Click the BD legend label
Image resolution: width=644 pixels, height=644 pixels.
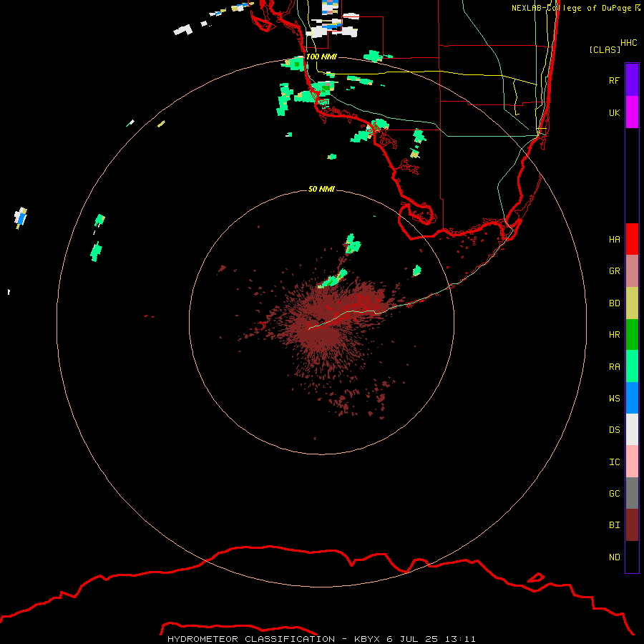[614, 303]
